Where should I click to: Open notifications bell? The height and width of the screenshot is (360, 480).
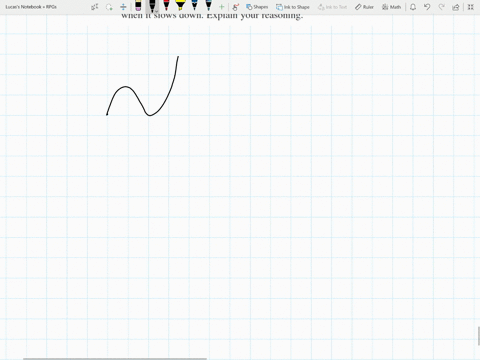point(413,7)
